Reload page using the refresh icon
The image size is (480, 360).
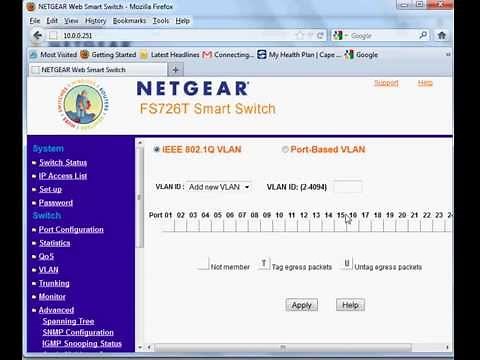tap(320, 35)
